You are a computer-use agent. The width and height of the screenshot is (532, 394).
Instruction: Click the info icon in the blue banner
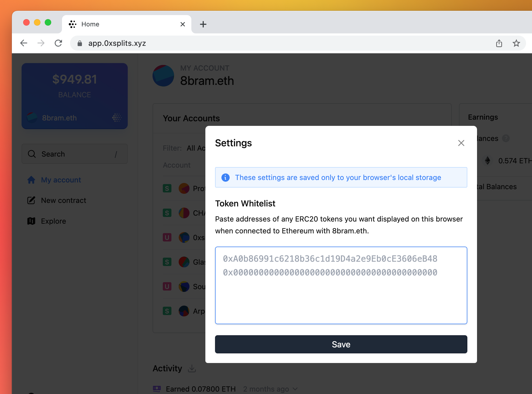click(225, 177)
